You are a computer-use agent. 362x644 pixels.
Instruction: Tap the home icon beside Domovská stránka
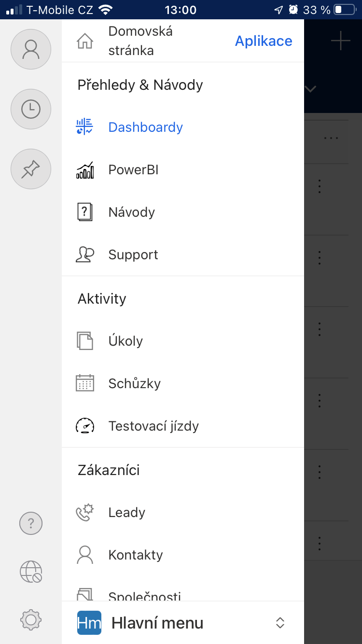click(x=85, y=42)
